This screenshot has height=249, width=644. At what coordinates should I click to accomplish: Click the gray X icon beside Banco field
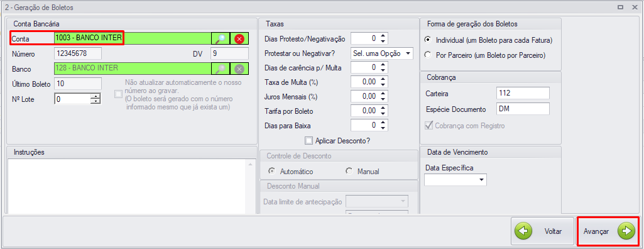(239, 69)
